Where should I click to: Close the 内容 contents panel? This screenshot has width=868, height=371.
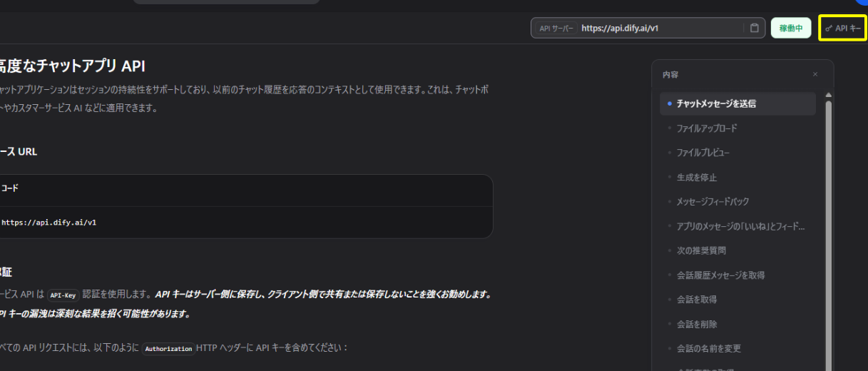[815, 74]
